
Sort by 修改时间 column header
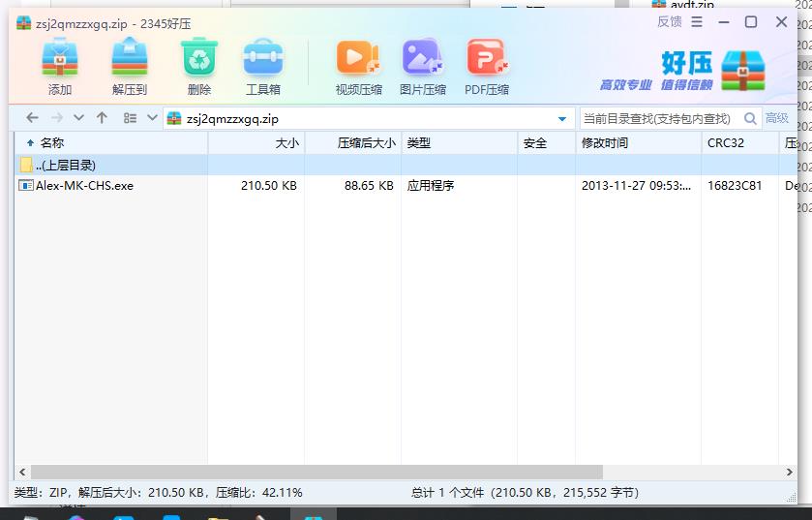[x=639, y=143]
